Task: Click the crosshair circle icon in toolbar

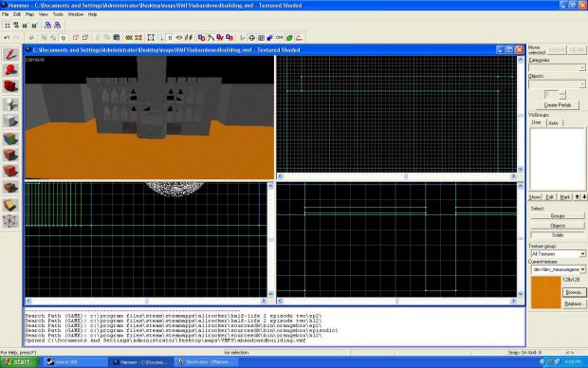Action: (x=251, y=38)
